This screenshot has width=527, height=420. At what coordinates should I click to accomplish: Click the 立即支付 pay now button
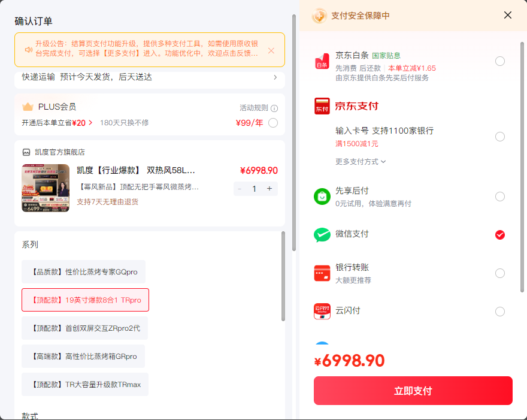click(x=413, y=391)
